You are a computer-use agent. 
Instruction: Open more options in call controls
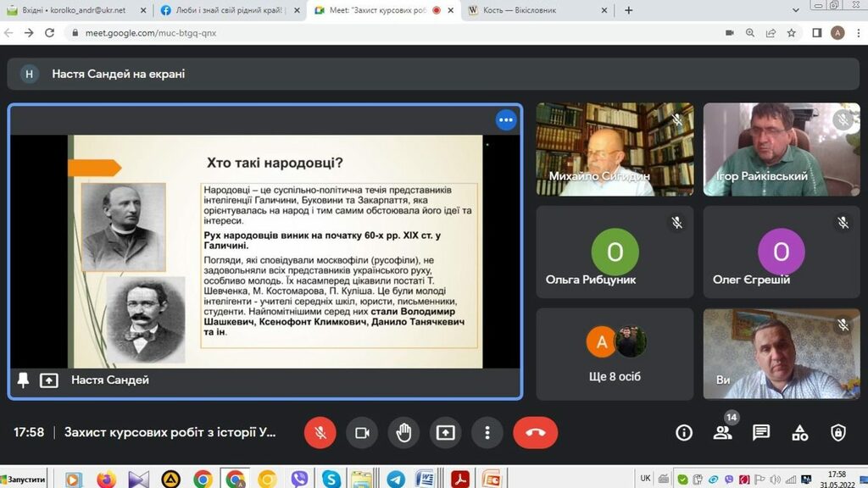coord(487,433)
